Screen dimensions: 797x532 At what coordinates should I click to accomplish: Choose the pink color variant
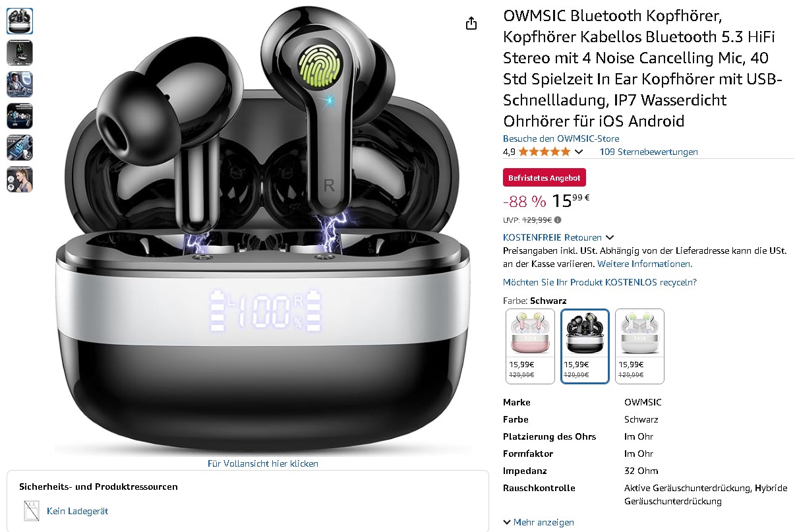531,346
